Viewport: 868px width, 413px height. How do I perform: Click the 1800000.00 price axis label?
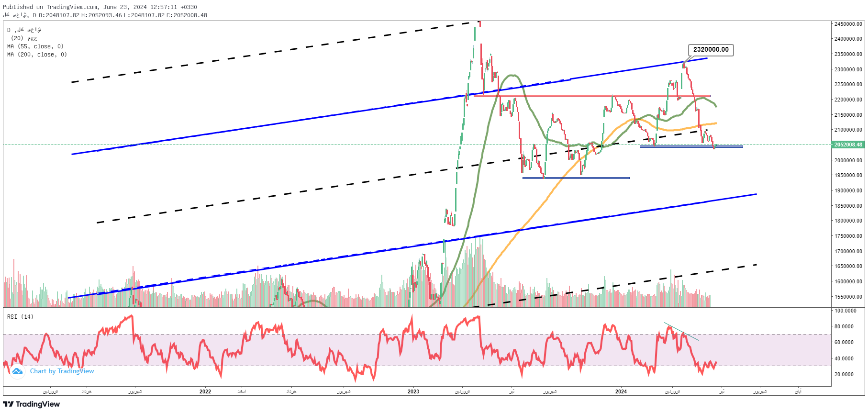point(848,221)
